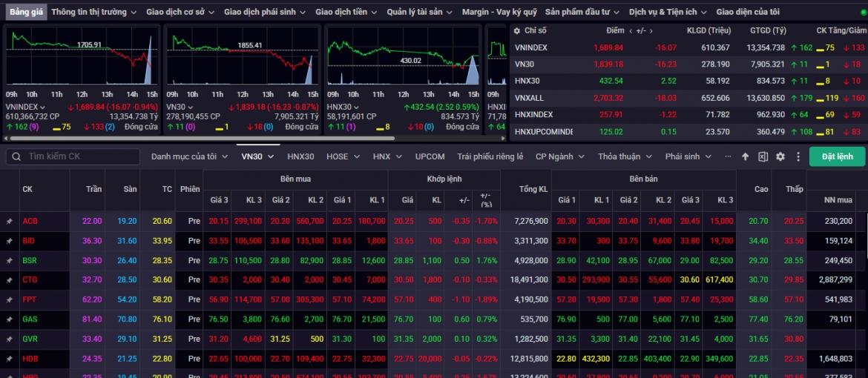Toggle the pin on the GAS row
This screenshot has height=378, width=868.
point(9,319)
